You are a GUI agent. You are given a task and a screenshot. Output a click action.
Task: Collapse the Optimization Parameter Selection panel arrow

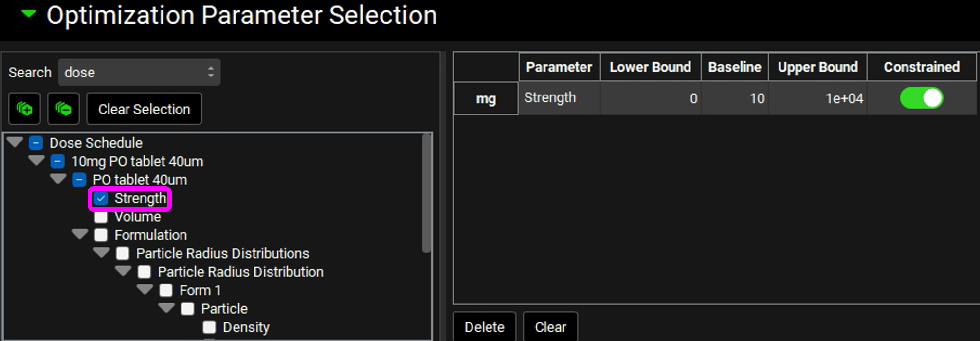click(x=29, y=14)
